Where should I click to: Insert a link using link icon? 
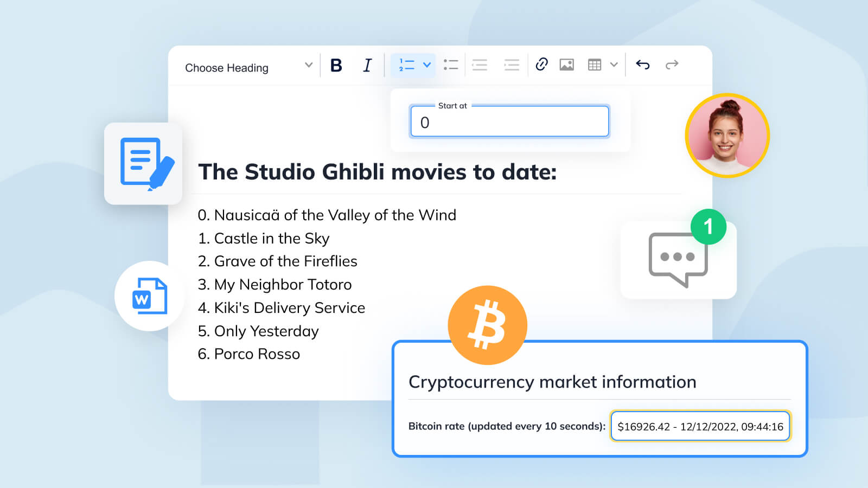tap(541, 65)
